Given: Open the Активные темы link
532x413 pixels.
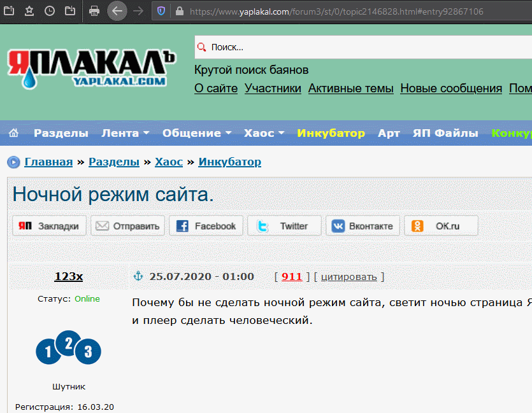Looking at the screenshot, I should click(x=350, y=88).
